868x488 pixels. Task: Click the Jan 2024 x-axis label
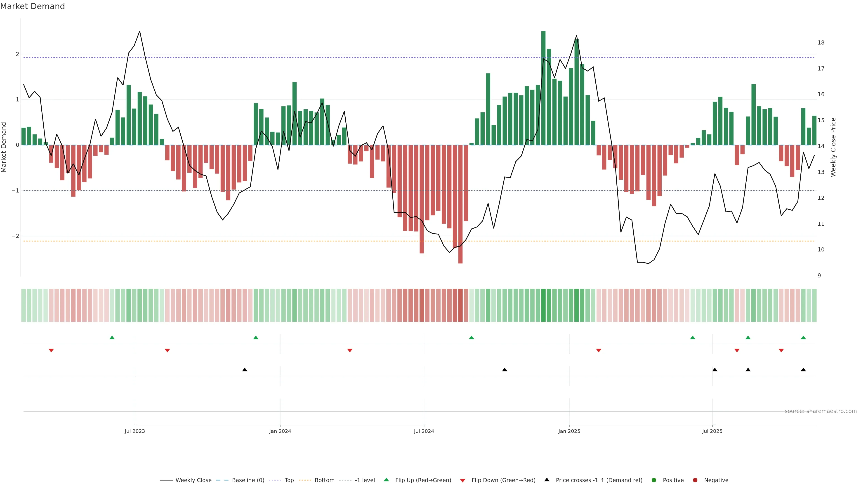(x=280, y=431)
